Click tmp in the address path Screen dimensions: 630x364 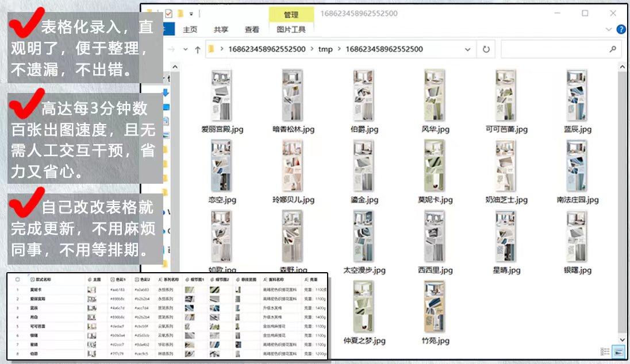325,49
